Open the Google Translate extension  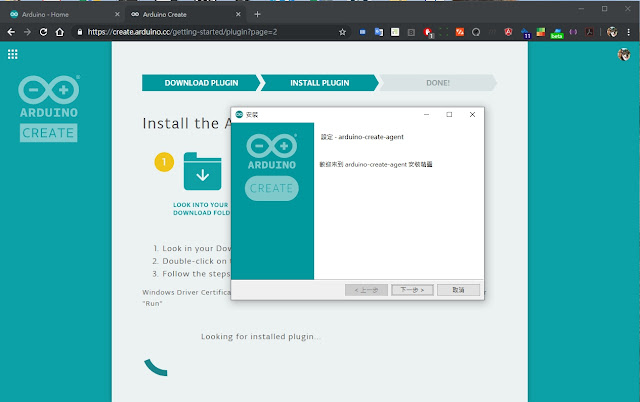pyautogui.click(x=379, y=32)
